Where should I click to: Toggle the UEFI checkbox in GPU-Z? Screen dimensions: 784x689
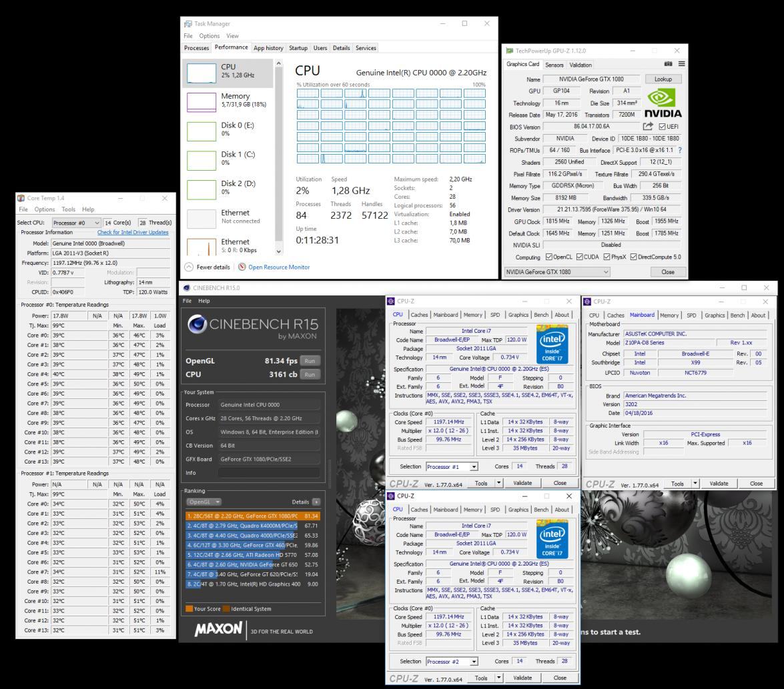(x=662, y=127)
